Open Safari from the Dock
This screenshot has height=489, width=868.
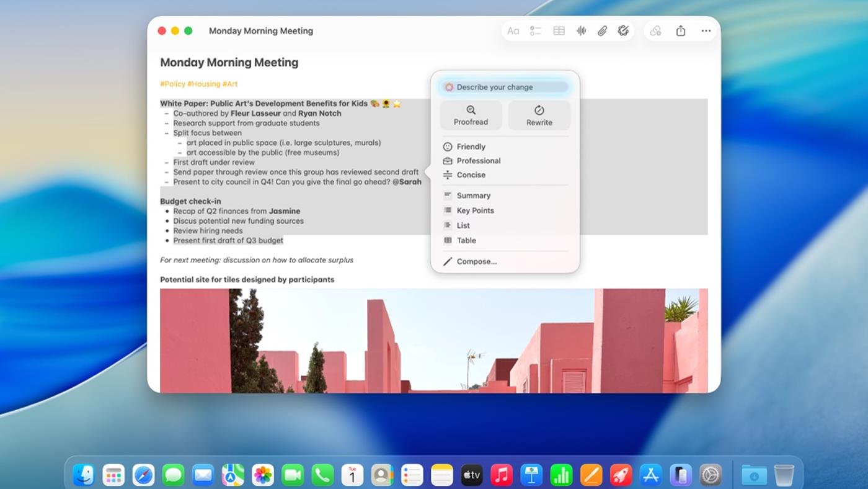(143, 475)
